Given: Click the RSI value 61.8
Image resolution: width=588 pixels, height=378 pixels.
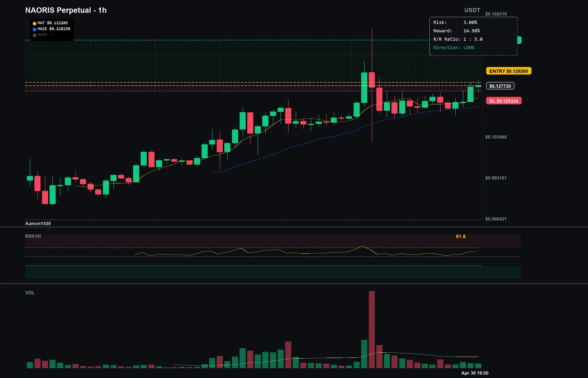Looking at the screenshot, I should [461, 236].
